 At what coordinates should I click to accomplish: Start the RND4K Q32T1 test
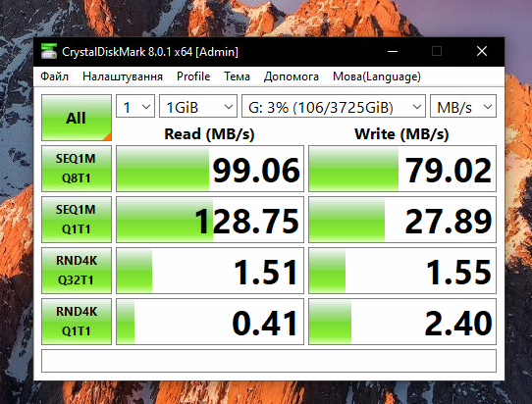point(77,271)
